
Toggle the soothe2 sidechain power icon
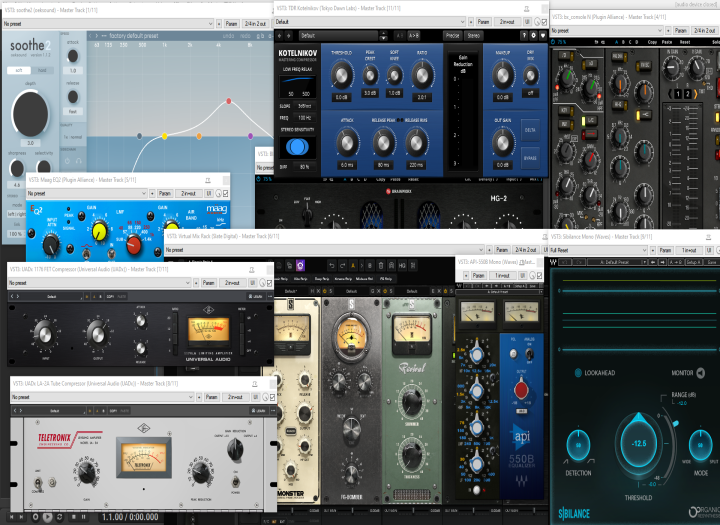[x=67, y=161]
